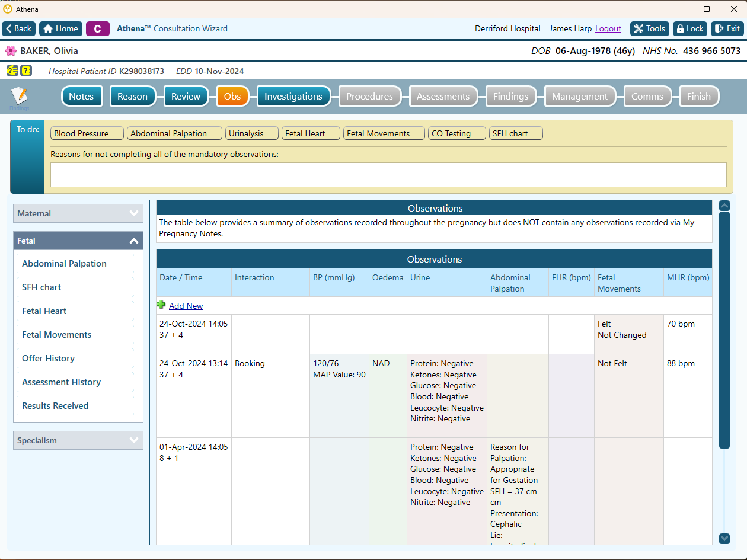
Task: Click the yellow question mark icon
Action: [26, 71]
